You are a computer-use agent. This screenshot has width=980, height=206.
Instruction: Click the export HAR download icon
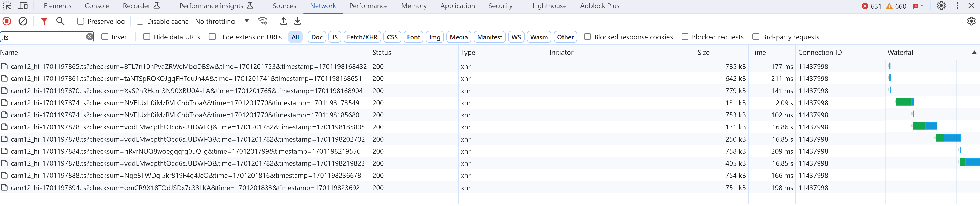pos(297,21)
